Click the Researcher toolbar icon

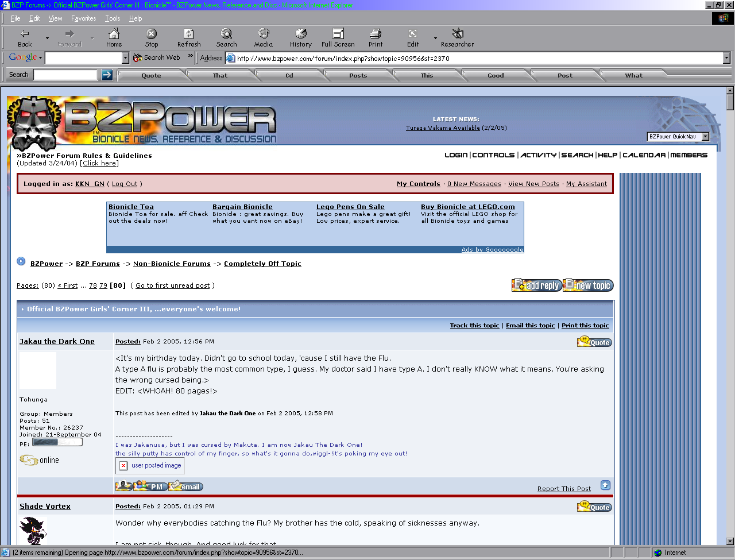point(457,37)
